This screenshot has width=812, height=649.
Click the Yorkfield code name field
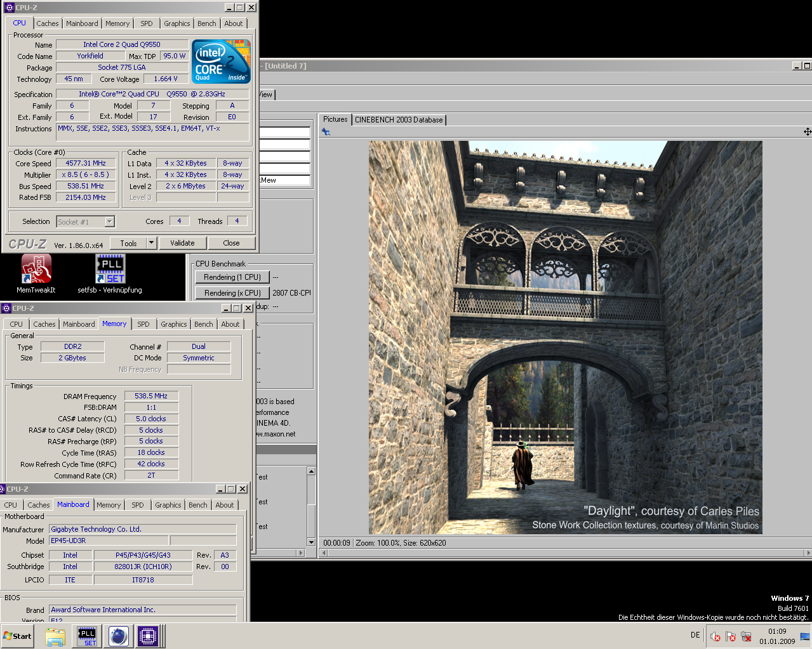pos(90,56)
